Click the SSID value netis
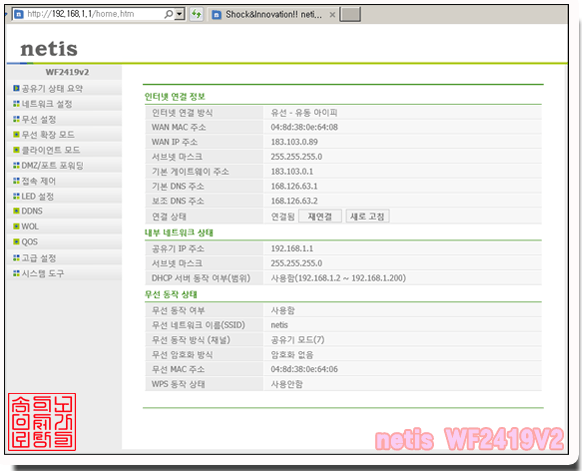This screenshot has width=582, height=471. [x=279, y=325]
